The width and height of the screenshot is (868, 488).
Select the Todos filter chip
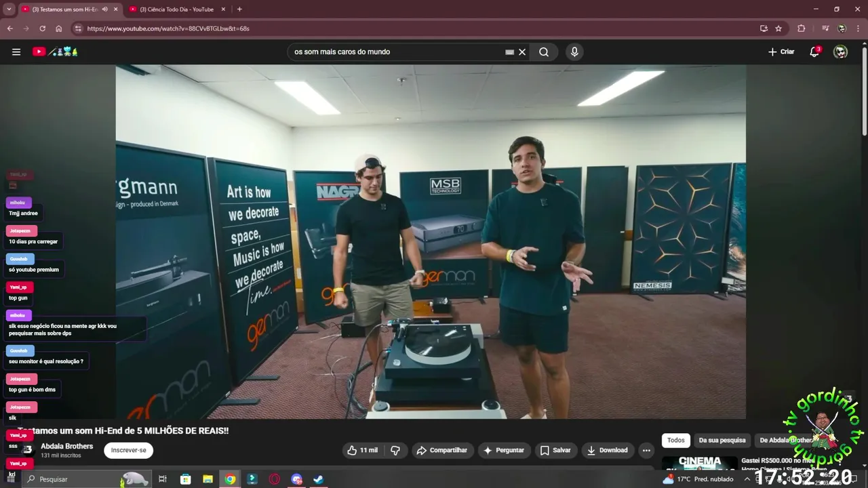point(676,440)
